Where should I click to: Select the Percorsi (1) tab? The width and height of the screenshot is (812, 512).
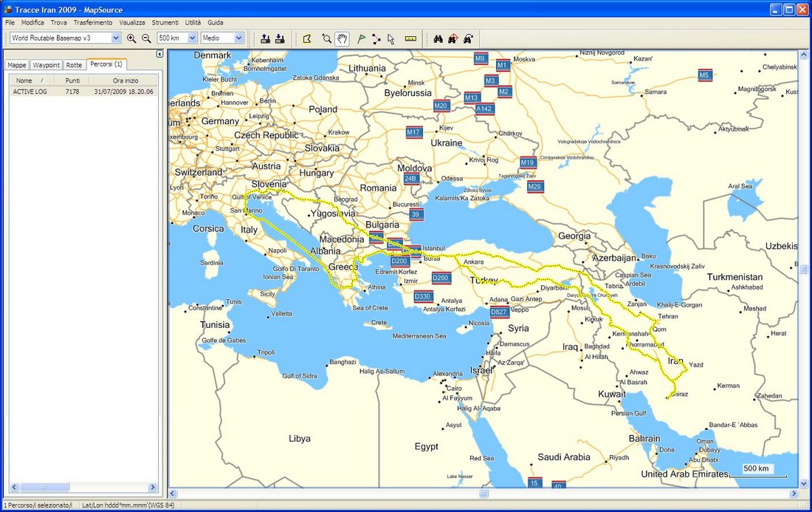[x=106, y=64]
